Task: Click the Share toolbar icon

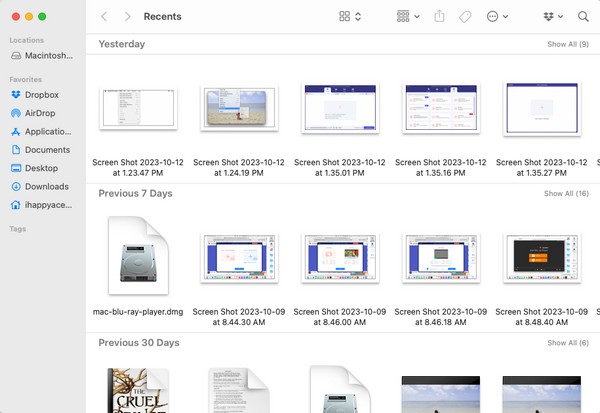Action: 441,17
